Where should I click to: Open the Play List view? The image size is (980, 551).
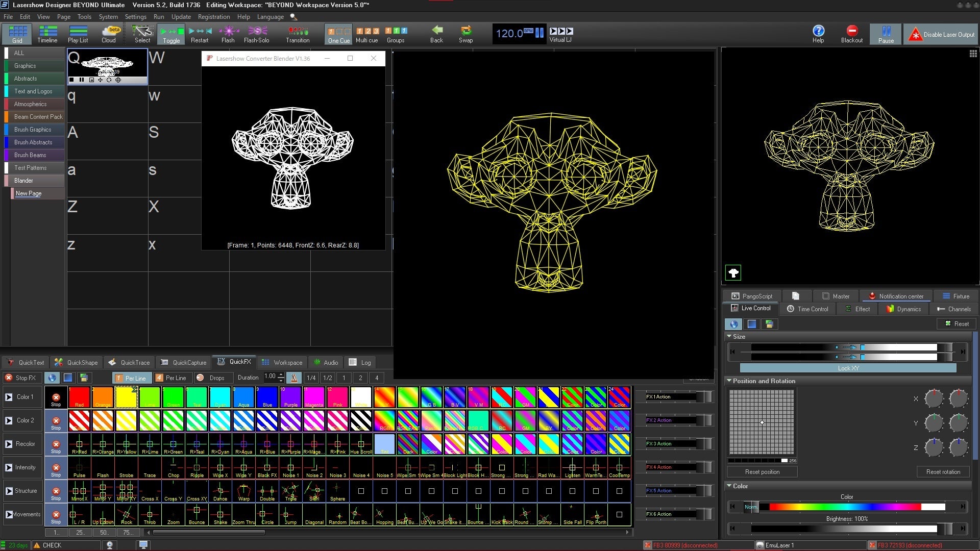(78, 34)
